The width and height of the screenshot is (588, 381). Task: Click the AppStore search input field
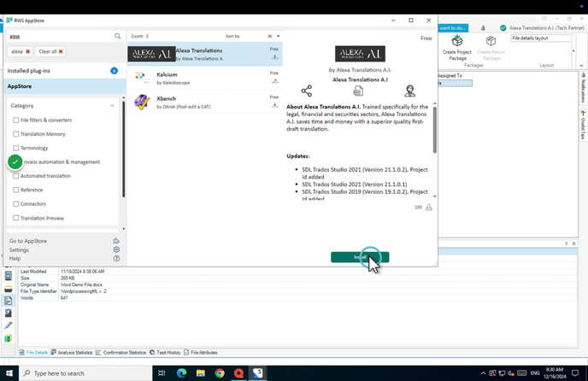pos(61,37)
